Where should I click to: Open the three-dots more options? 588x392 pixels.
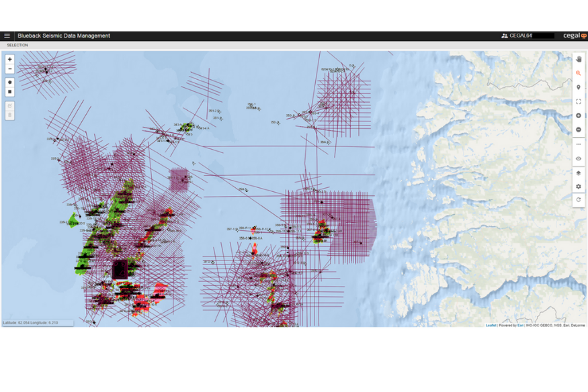579,144
